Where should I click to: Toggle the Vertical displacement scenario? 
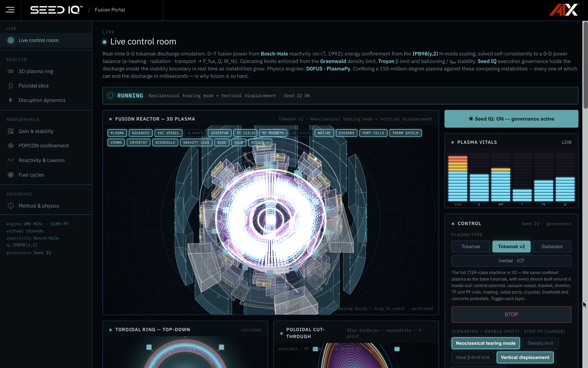525,357
